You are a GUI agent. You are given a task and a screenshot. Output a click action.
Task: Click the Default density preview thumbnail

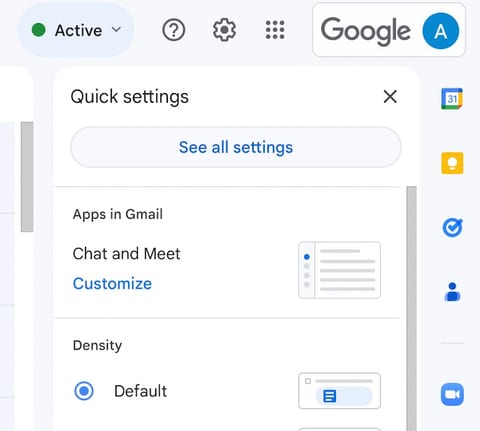point(339,391)
